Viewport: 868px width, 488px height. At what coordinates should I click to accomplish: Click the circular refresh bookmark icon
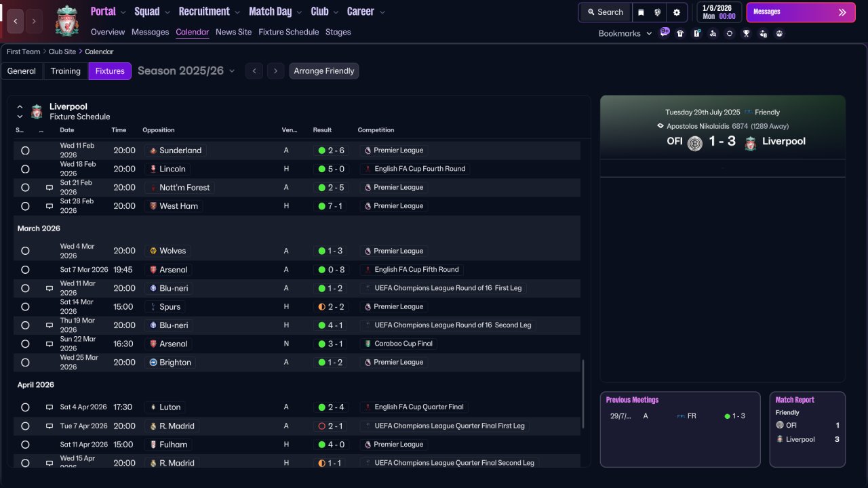(x=729, y=33)
